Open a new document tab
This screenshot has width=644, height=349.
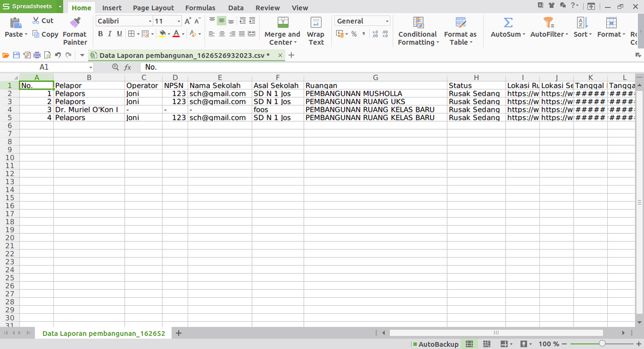(x=291, y=55)
